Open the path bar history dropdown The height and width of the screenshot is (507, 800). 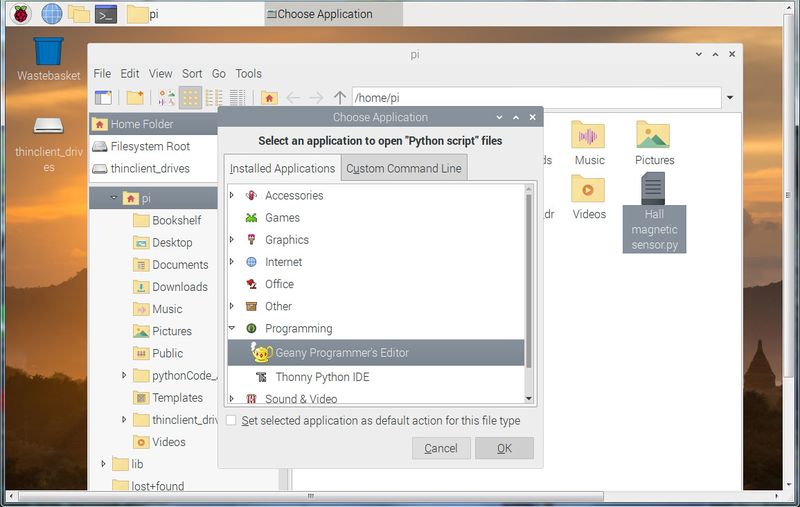click(x=731, y=97)
